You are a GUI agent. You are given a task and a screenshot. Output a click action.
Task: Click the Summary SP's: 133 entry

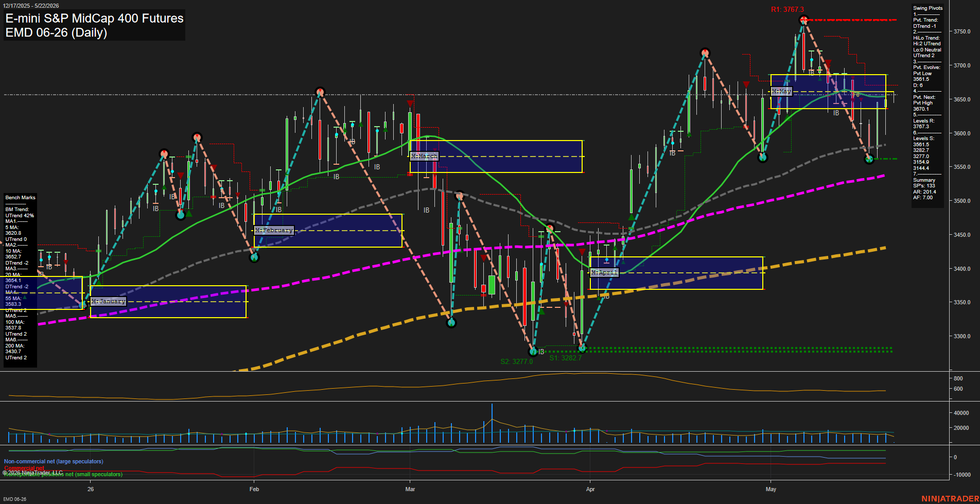(x=924, y=183)
